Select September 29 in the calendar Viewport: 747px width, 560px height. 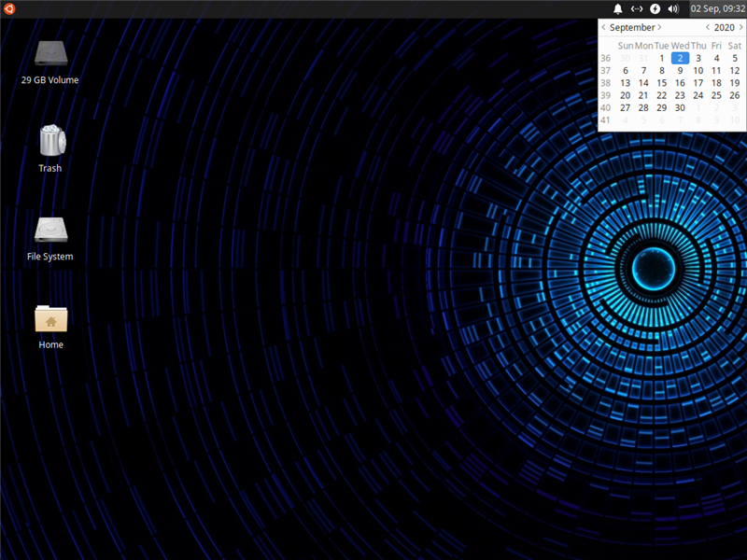pos(662,107)
